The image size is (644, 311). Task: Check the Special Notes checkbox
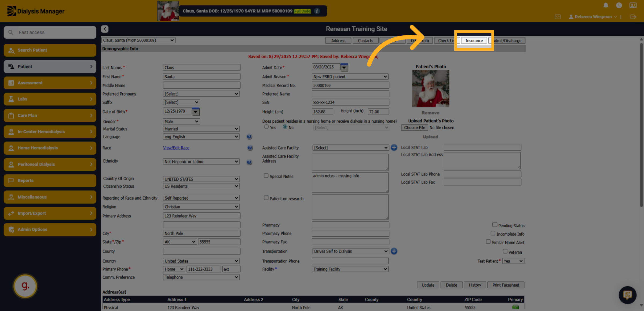click(x=266, y=175)
